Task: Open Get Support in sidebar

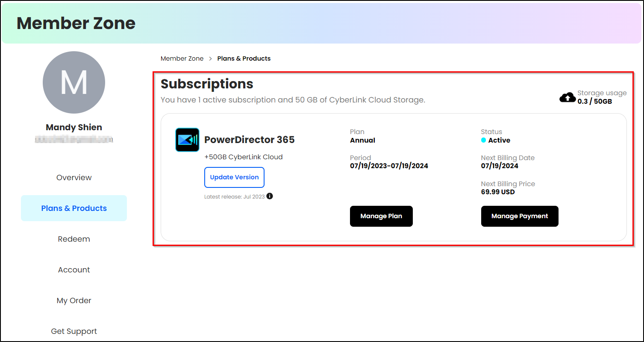Action: (74, 331)
